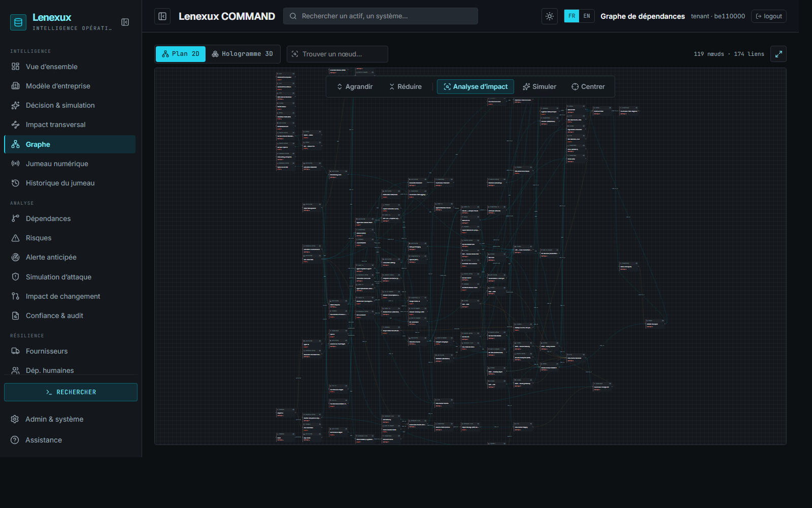Open Vue d'ensemble in the sidebar
This screenshot has width=812, height=508.
point(70,67)
